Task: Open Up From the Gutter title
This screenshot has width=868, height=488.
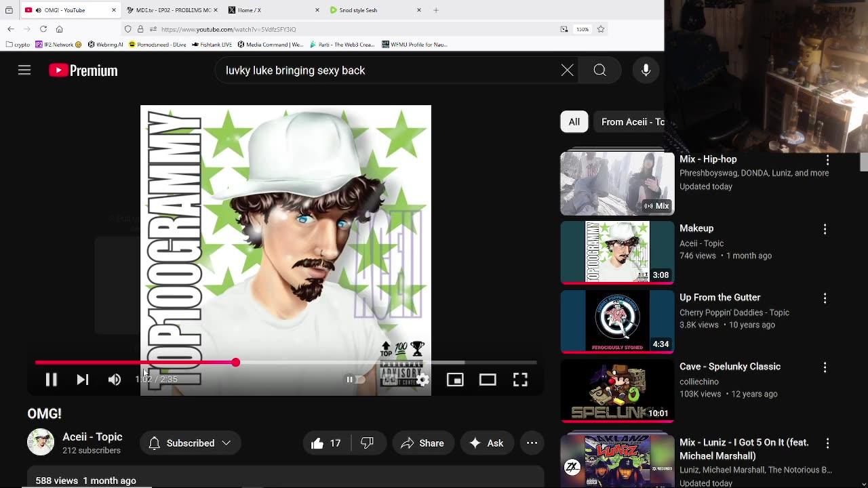Action: pos(719,298)
